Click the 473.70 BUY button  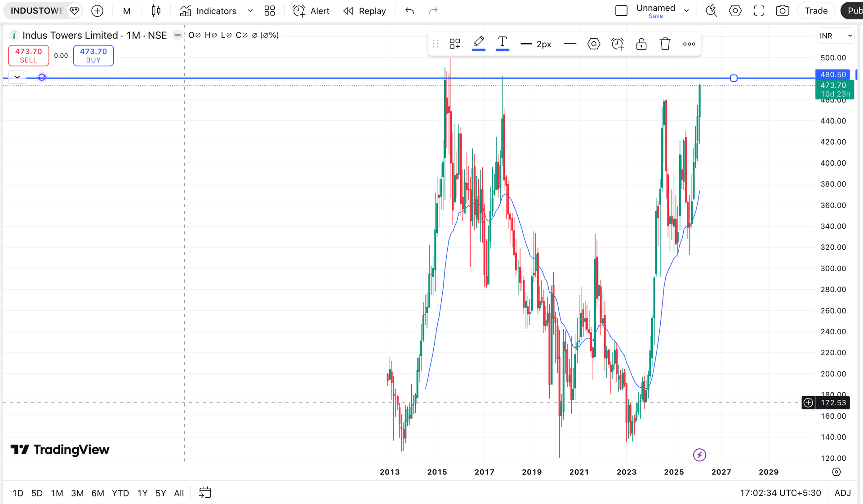click(x=93, y=55)
